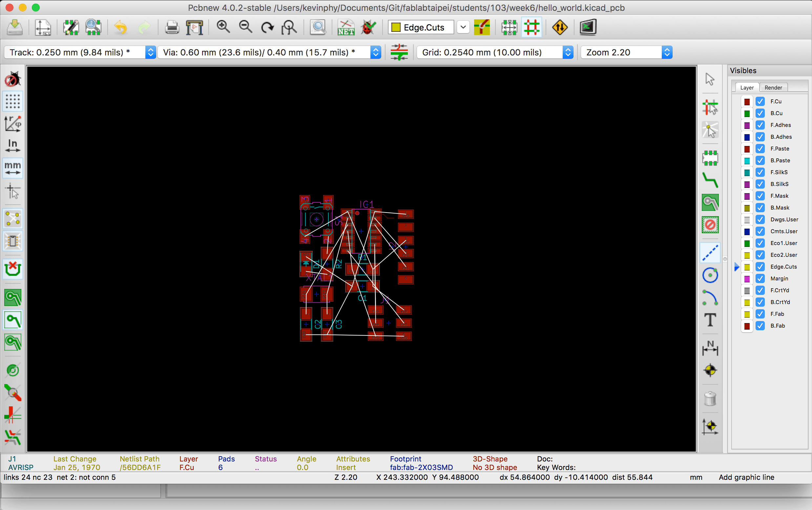Image resolution: width=812 pixels, height=510 pixels.
Task: Toggle design rule checking off
Action: point(13,79)
